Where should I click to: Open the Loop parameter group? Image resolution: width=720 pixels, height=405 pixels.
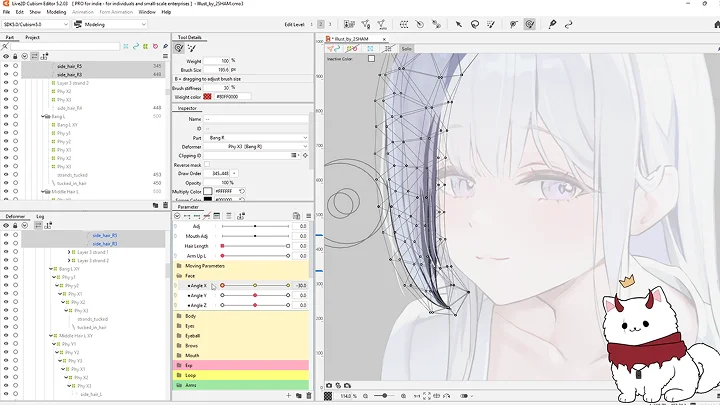tap(241, 375)
